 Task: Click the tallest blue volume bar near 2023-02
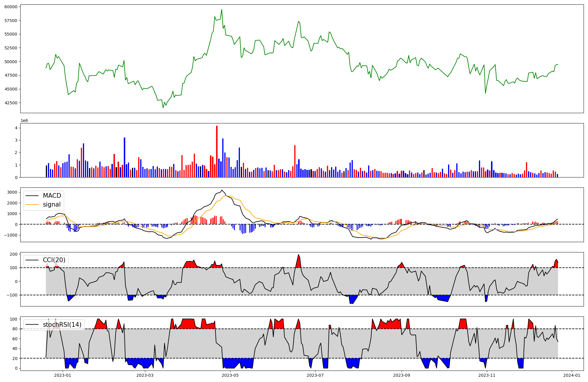tap(125, 157)
